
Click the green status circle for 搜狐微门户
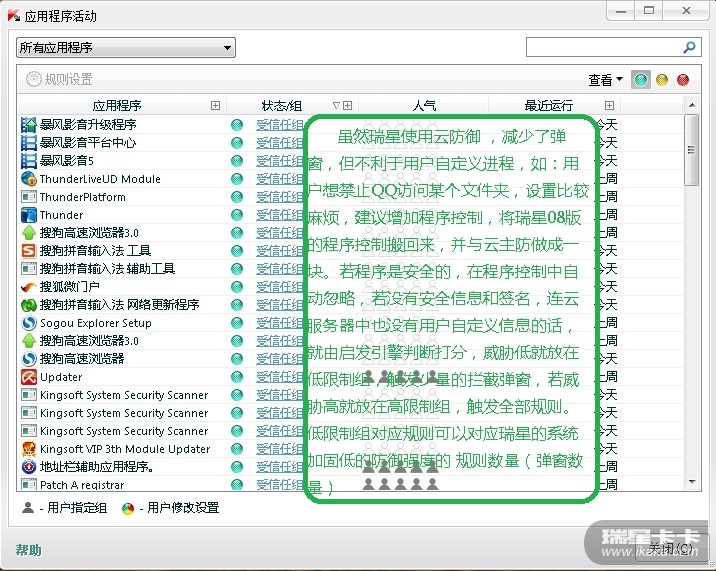237,287
